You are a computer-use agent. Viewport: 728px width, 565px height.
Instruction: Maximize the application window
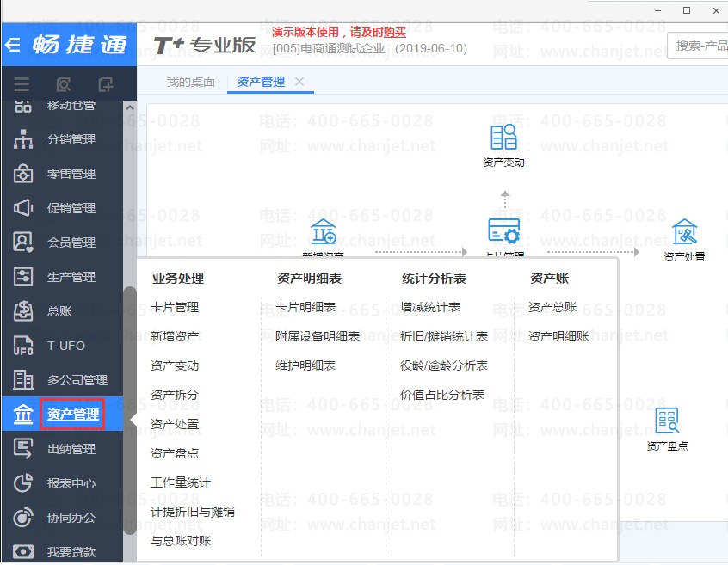687,10
